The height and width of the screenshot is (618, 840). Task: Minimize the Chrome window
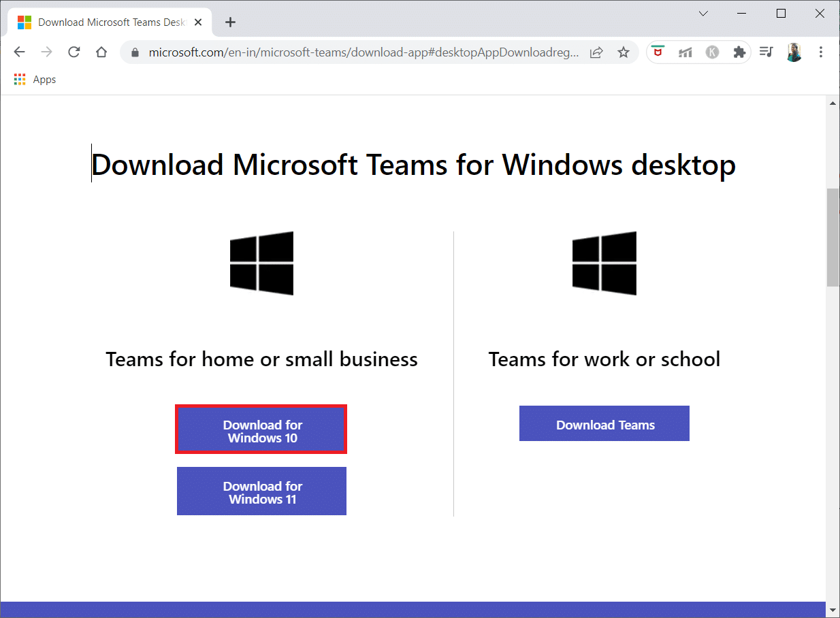[x=743, y=14]
